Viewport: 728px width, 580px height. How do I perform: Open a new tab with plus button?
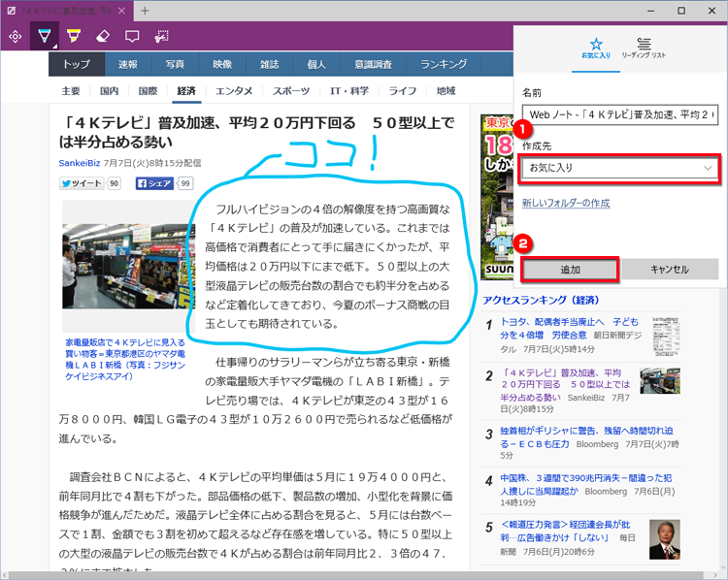(145, 11)
